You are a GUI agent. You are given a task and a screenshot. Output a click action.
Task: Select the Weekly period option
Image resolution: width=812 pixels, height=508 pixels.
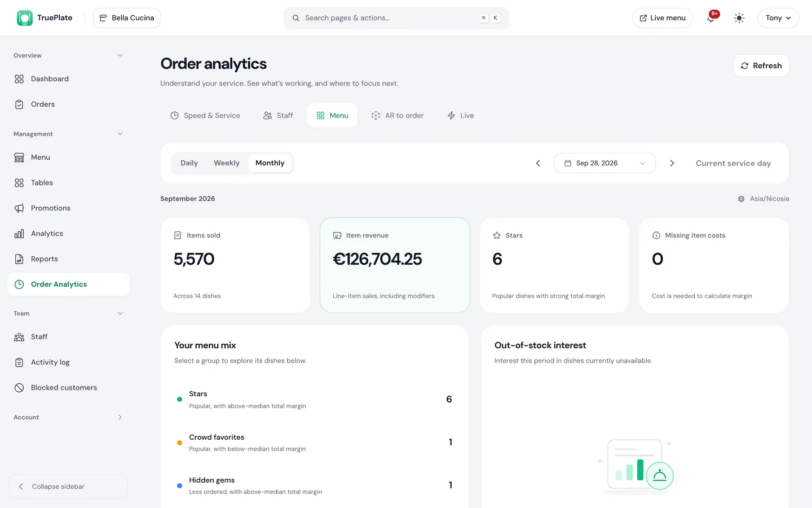point(227,163)
